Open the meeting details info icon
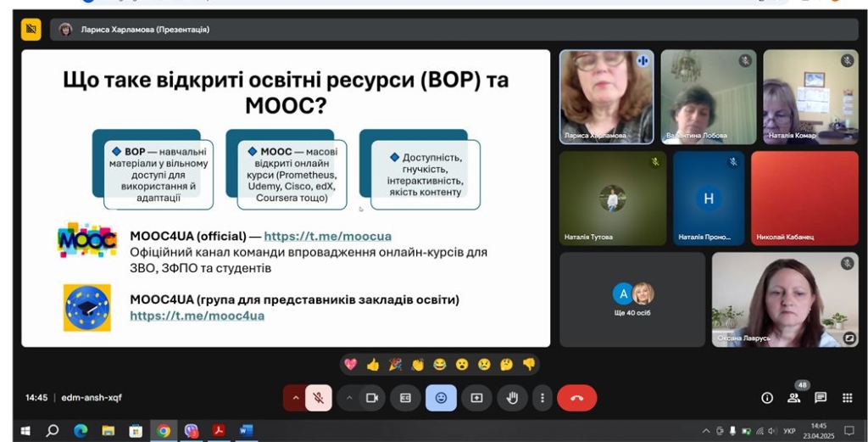The height and width of the screenshot is (442, 868). tap(767, 397)
